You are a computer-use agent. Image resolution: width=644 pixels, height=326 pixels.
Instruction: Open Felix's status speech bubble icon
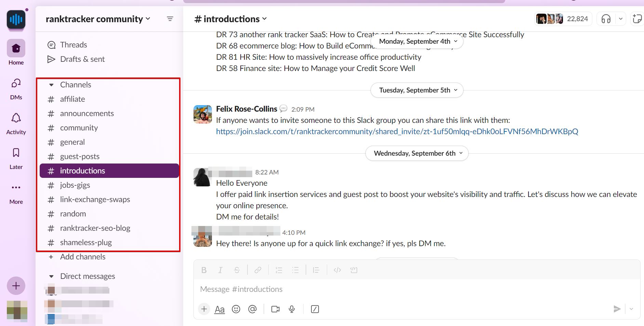tap(283, 109)
